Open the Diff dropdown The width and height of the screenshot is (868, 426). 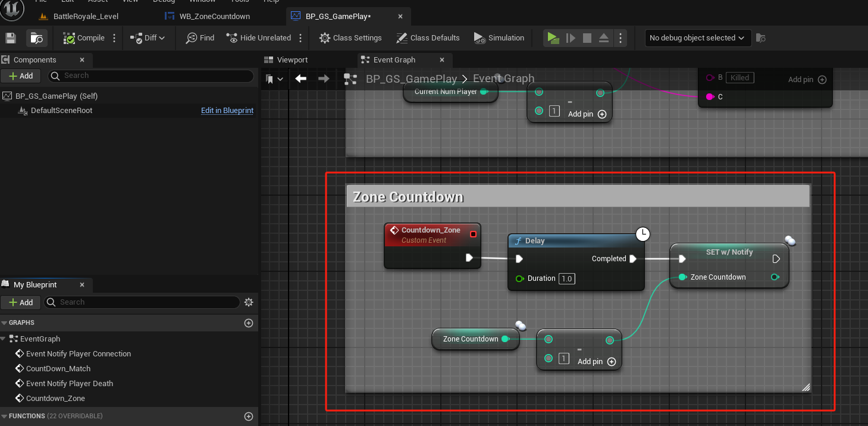(148, 38)
